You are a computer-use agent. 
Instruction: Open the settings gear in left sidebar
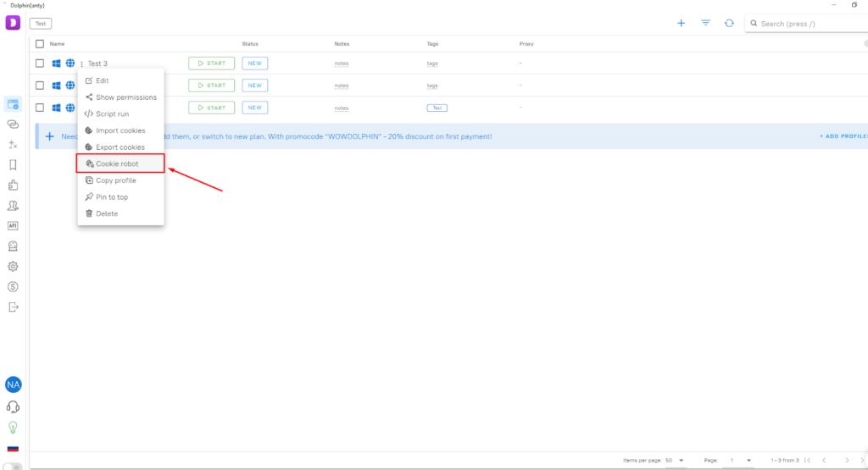(x=13, y=266)
